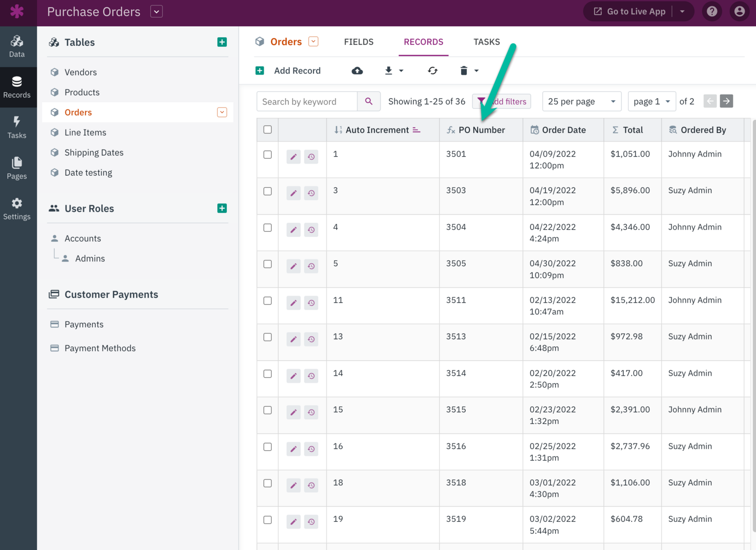Open the delete trash dropdown
756x550 pixels.
click(x=469, y=71)
